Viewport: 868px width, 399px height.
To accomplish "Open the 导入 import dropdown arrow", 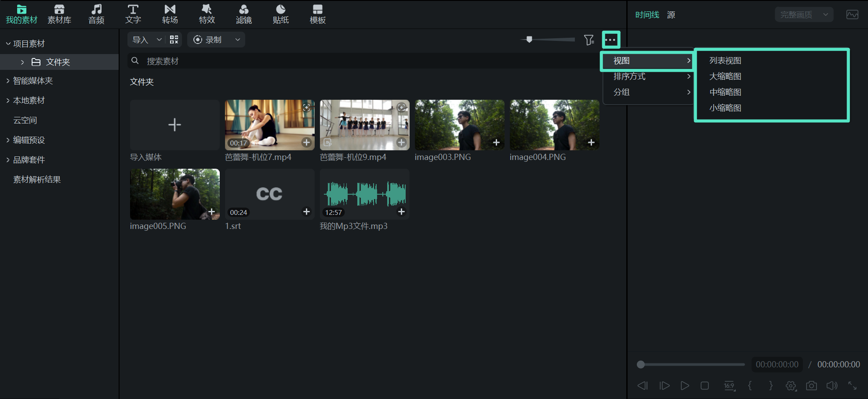I will coord(159,40).
